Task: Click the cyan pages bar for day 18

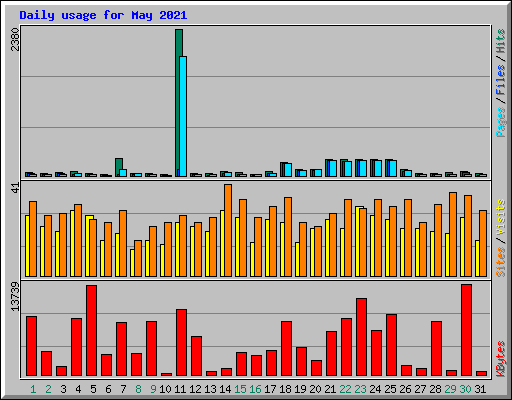Action: pyautogui.click(x=288, y=170)
